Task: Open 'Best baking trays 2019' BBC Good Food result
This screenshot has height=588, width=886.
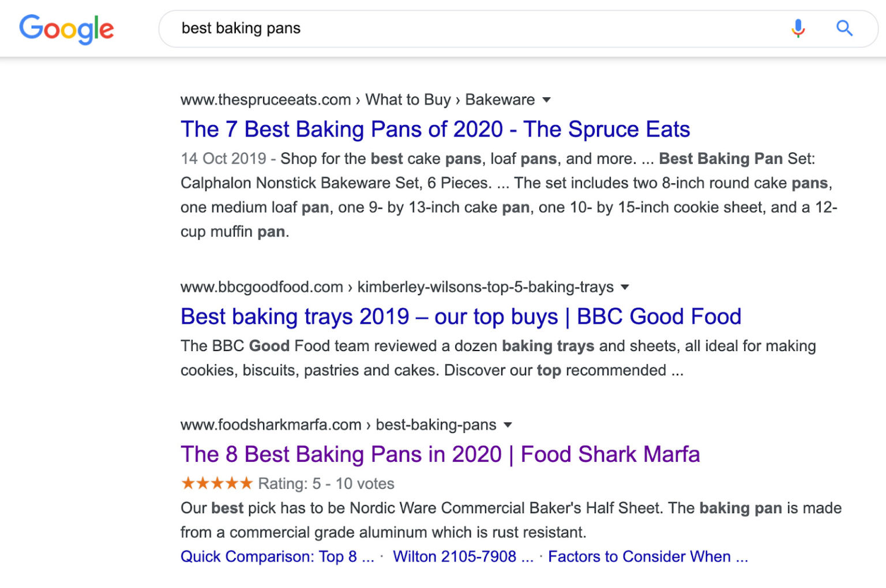Action: [460, 316]
